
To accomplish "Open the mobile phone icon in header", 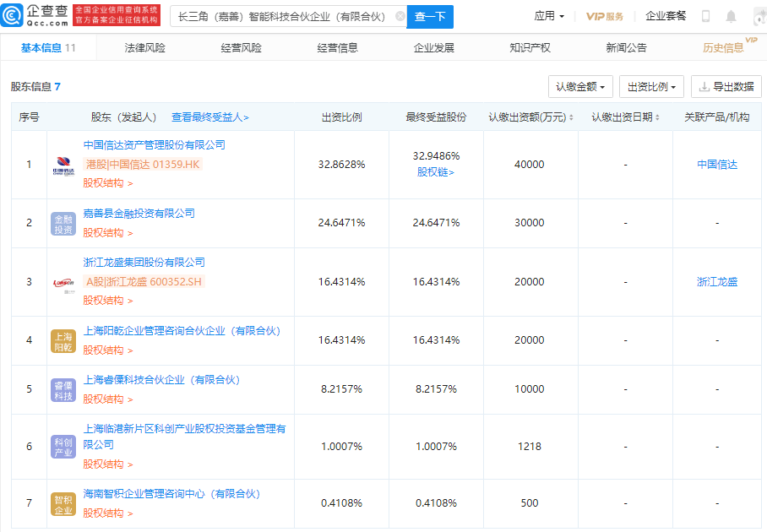I will pyautogui.click(x=705, y=16).
